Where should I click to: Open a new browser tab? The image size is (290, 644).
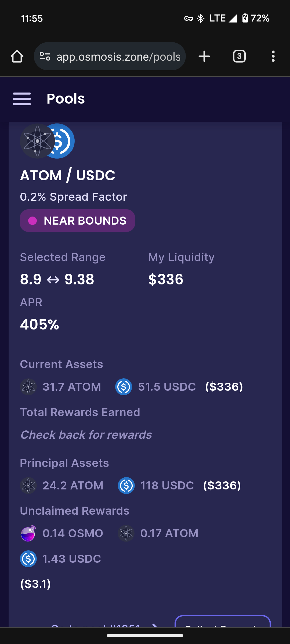point(204,56)
